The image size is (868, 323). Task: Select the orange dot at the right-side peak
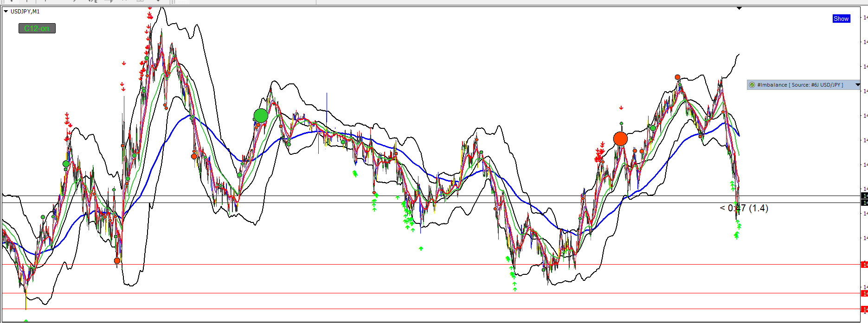click(677, 77)
